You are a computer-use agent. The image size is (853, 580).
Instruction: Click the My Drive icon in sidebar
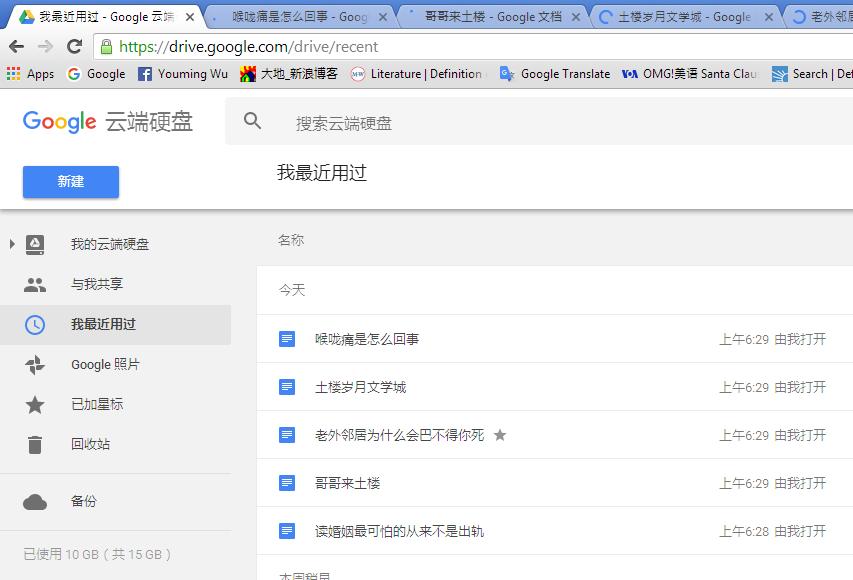[x=35, y=245]
